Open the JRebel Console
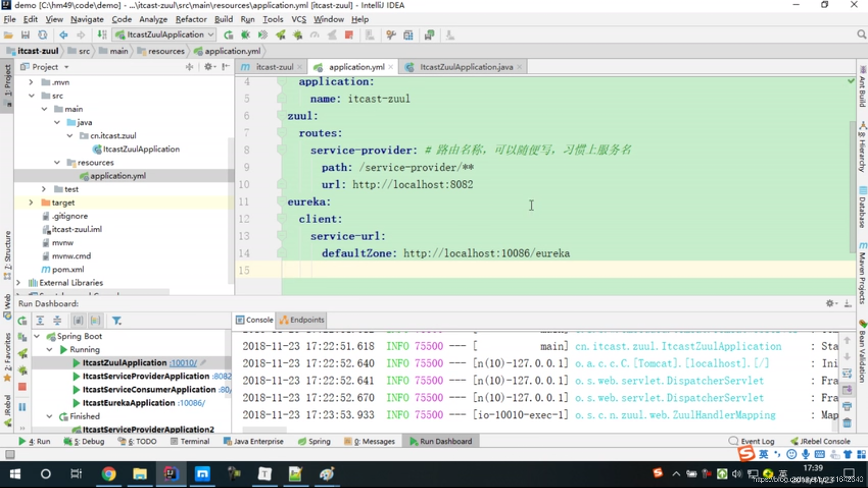The image size is (868, 488). pos(821,441)
